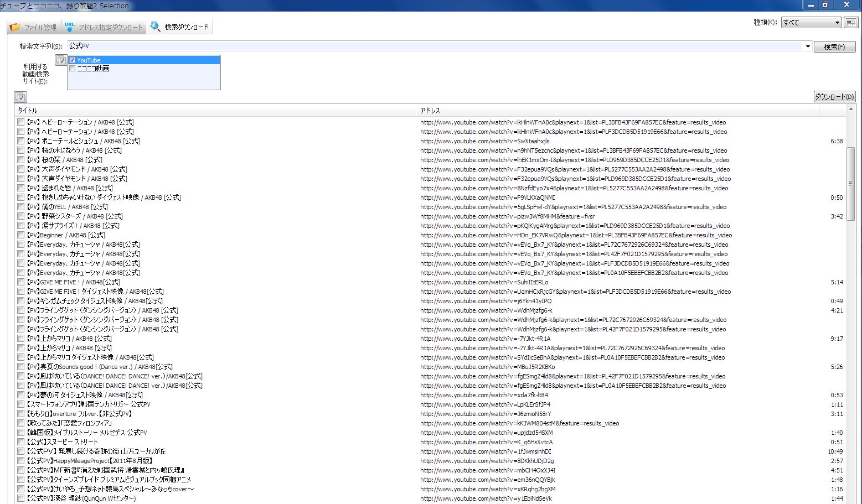Click the 検索(F) search button
862x504 pixels.
[834, 47]
